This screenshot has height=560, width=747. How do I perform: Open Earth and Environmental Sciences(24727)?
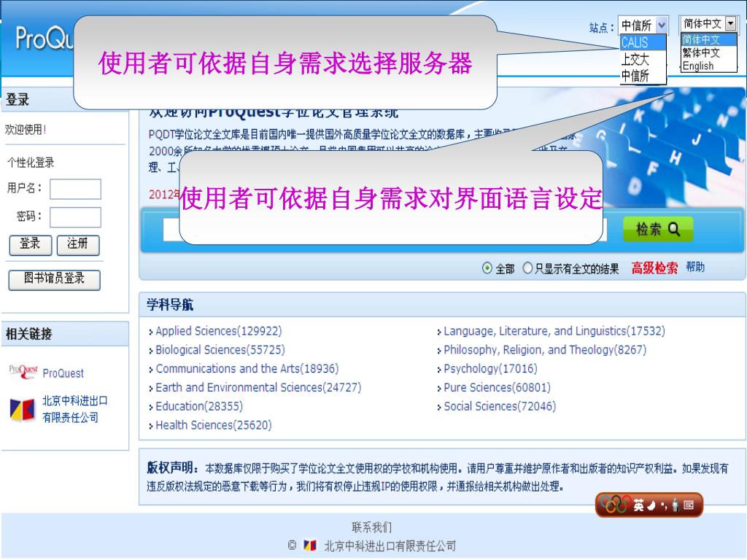258,388
